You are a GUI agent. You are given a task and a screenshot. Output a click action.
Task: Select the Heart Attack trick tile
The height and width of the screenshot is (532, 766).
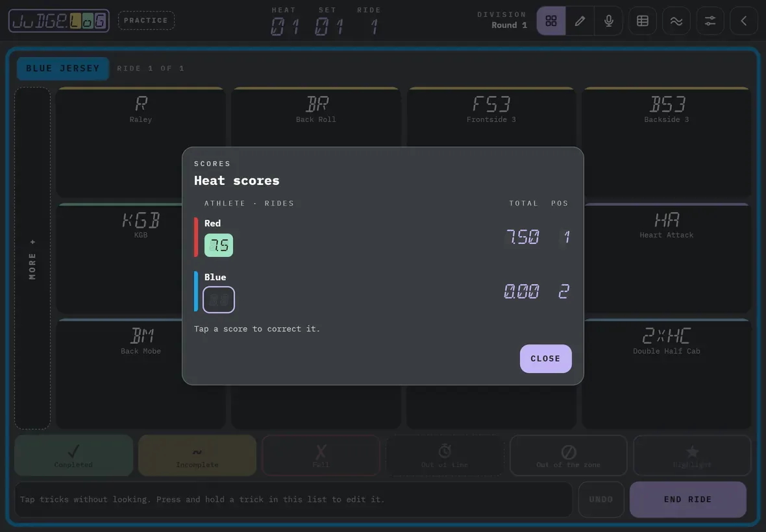tap(667, 258)
